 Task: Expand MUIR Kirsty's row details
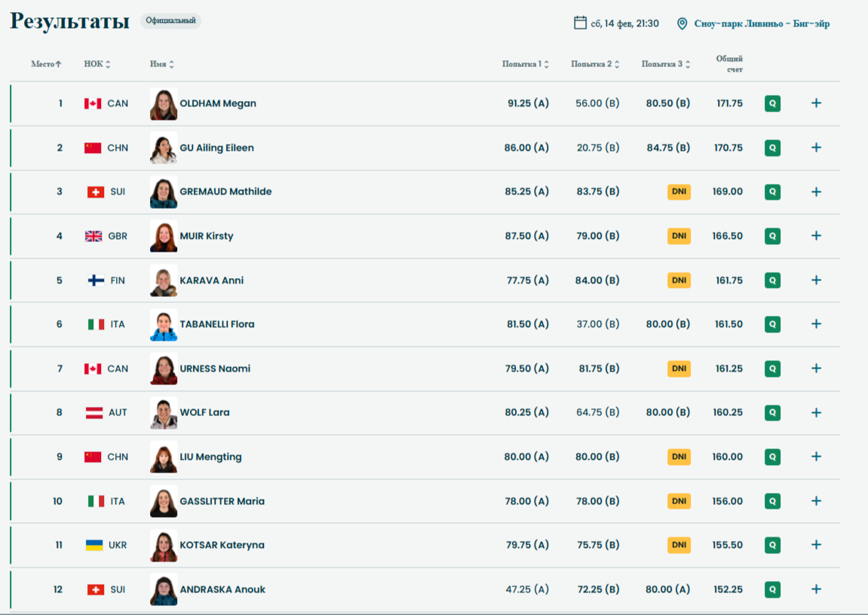tap(816, 236)
